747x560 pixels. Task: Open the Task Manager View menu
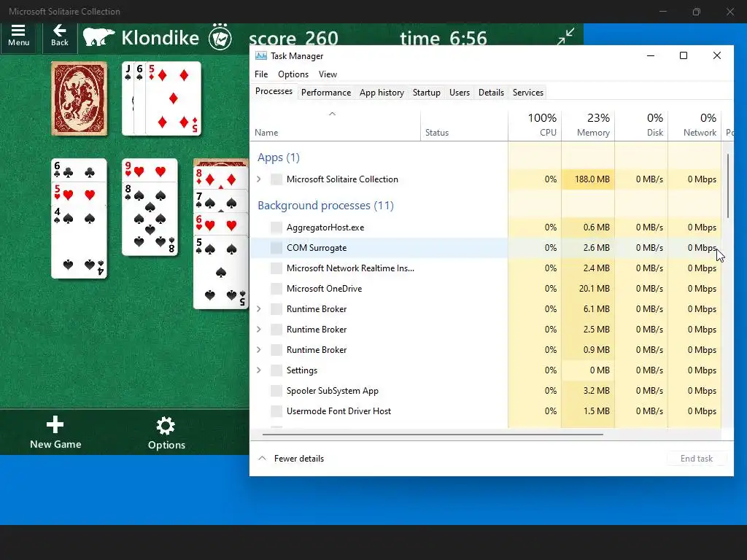328,74
